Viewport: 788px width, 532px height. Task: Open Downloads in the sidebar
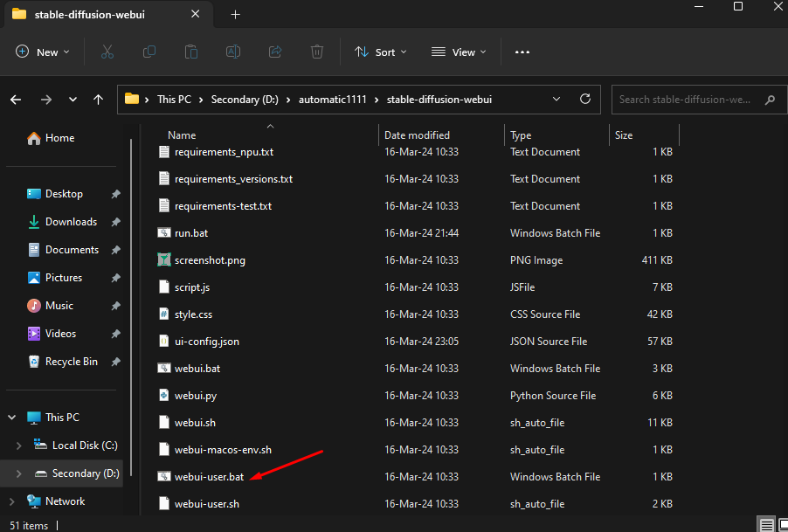click(x=71, y=222)
